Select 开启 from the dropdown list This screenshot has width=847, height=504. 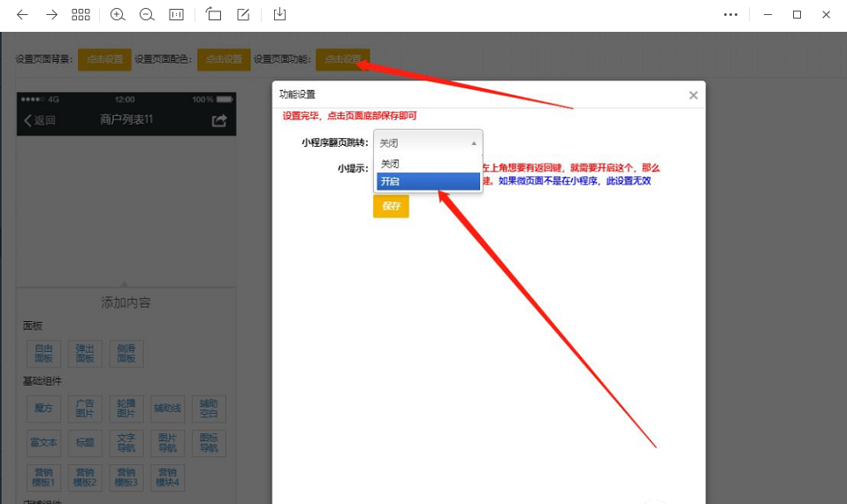(x=428, y=181)
